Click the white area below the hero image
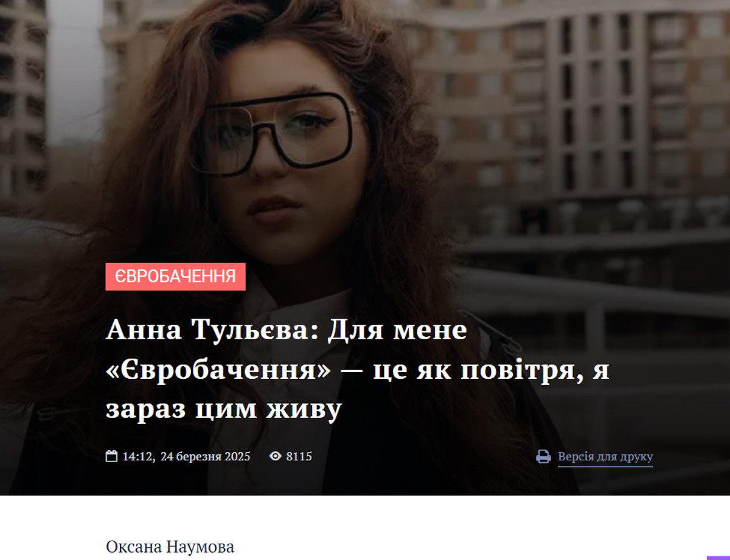This screenshot has width=730, height=560. pos(365,517)
